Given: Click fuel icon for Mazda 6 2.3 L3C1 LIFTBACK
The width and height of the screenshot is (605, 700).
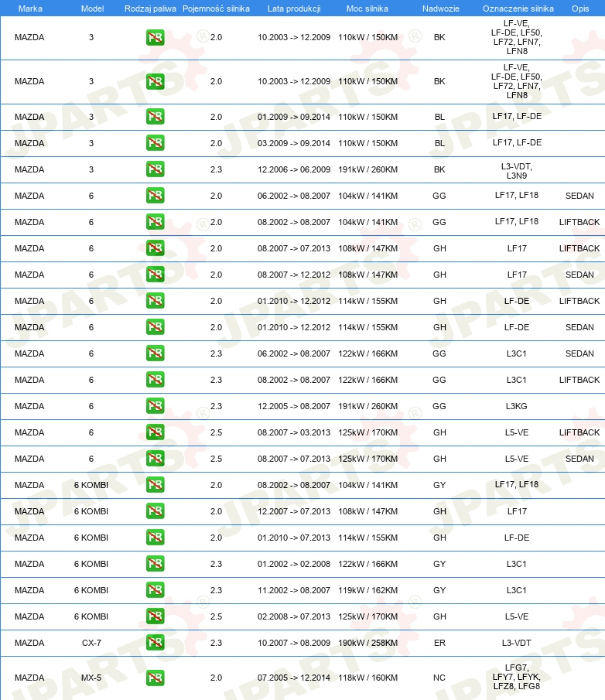Looking at the screenshot, I should pos(155,380).
